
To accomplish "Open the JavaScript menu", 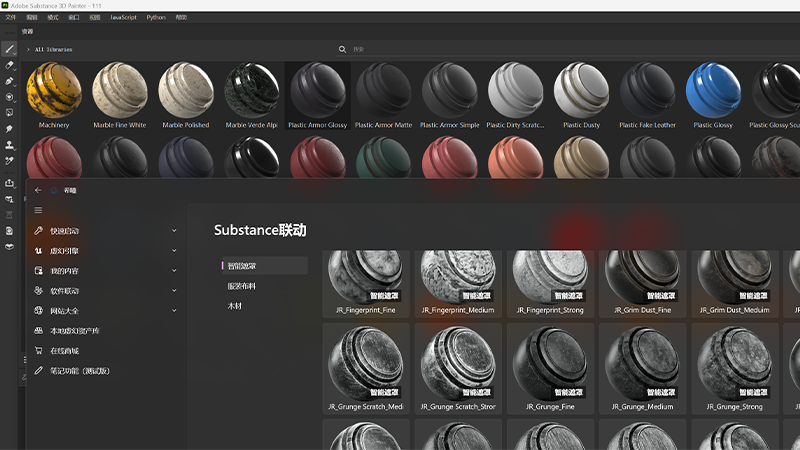I will pos(123,17).
